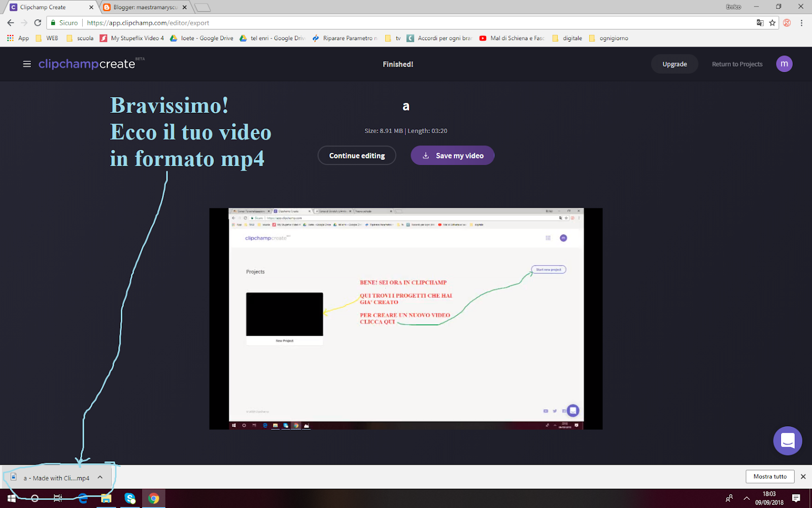Reload the current page
Screen dimensions: 812x508
pos(38,23)
